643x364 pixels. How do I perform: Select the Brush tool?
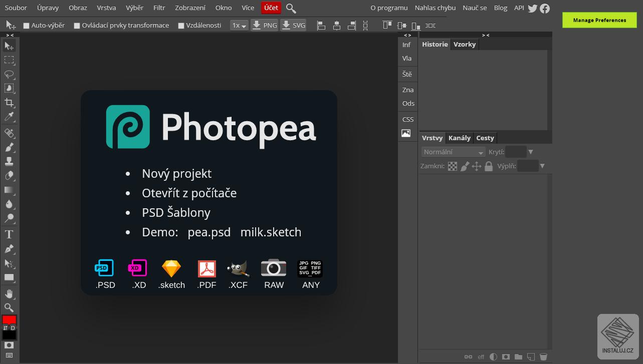(9, 147)
